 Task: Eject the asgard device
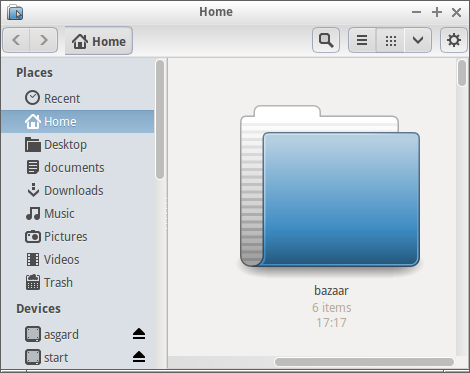point(139,334)
